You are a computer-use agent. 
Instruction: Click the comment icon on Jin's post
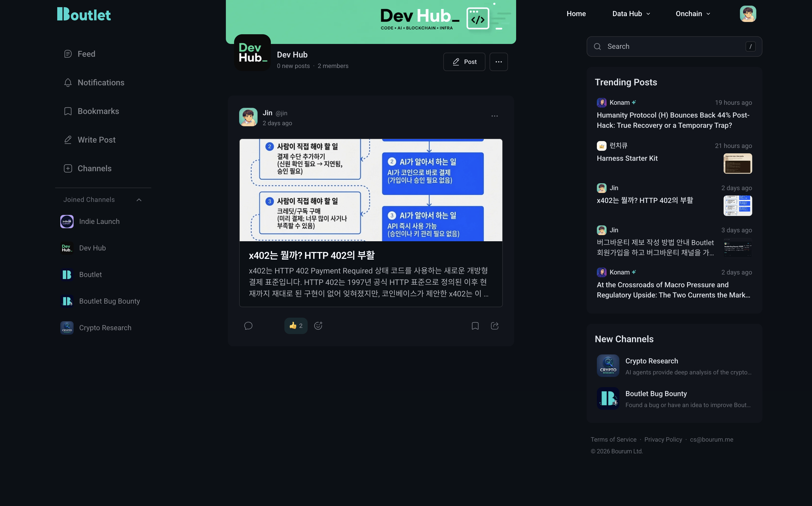248,326
